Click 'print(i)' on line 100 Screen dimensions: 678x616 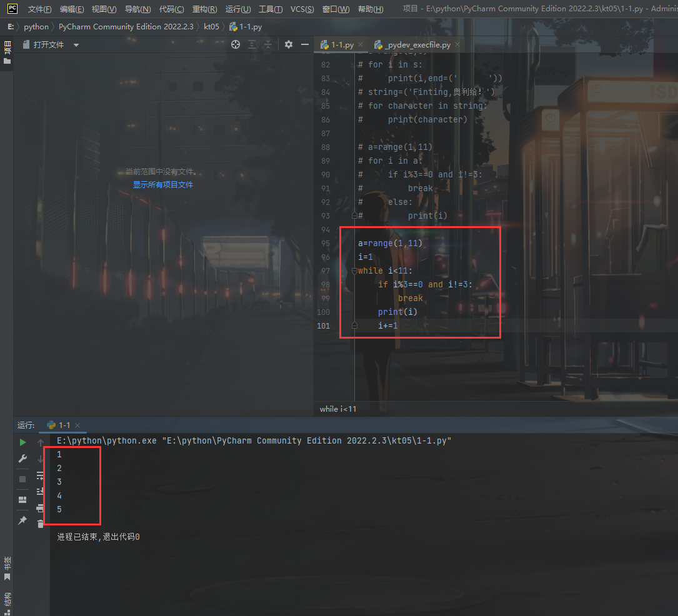[398, 312]
